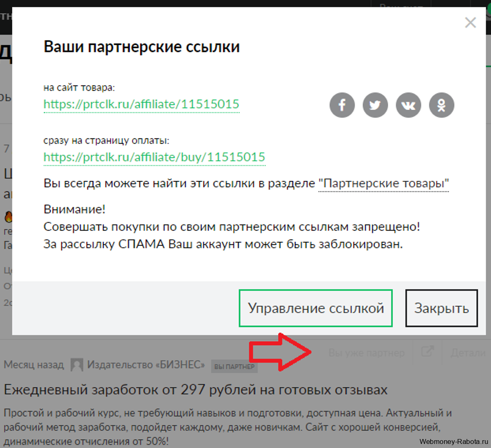
Task: Click publisher avatar icon beside Издательство
Action: (x=77, y=365)
